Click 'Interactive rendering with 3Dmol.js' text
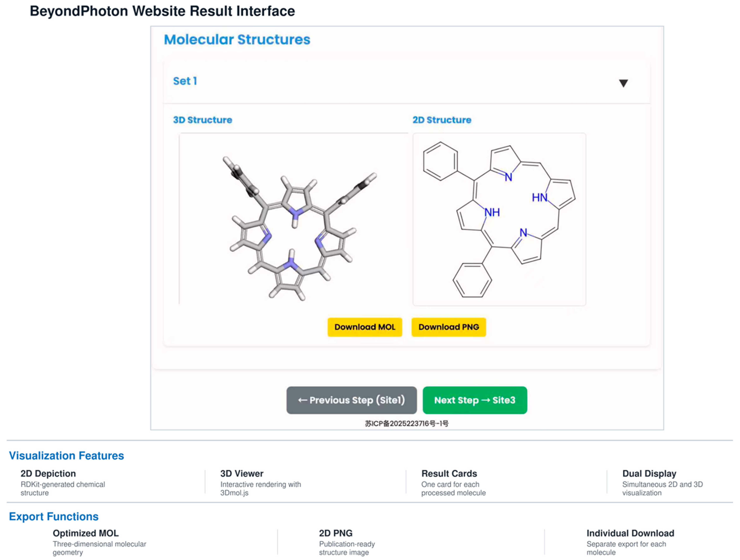The width and height of the screenshot is (740, 560). (x=260, y=488)
